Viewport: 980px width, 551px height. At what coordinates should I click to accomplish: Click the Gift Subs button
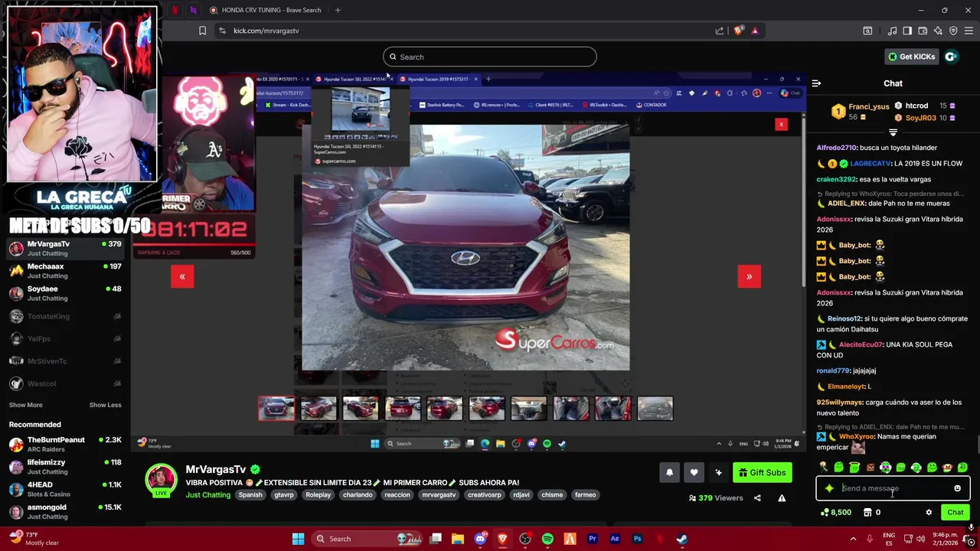click(762, 472)
